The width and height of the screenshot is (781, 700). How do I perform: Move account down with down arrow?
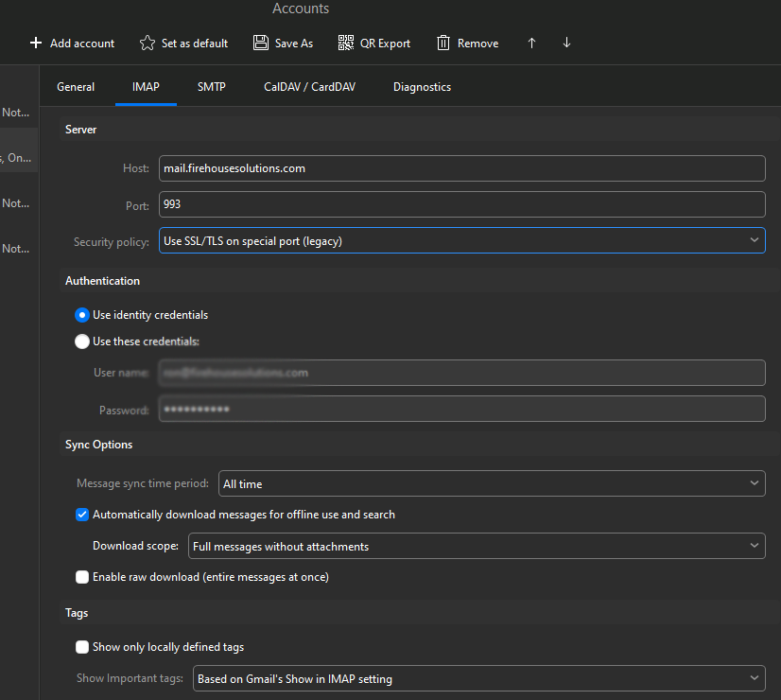[566, 44]
